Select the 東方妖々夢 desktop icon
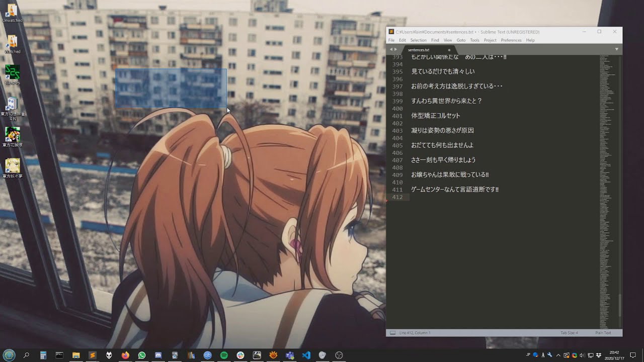Screen dimensions: 644x362 (12, 168)
